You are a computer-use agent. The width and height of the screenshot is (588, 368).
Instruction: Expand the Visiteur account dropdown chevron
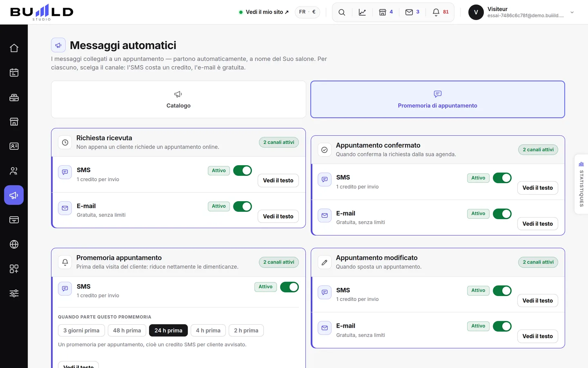click(x=572, y=12)
